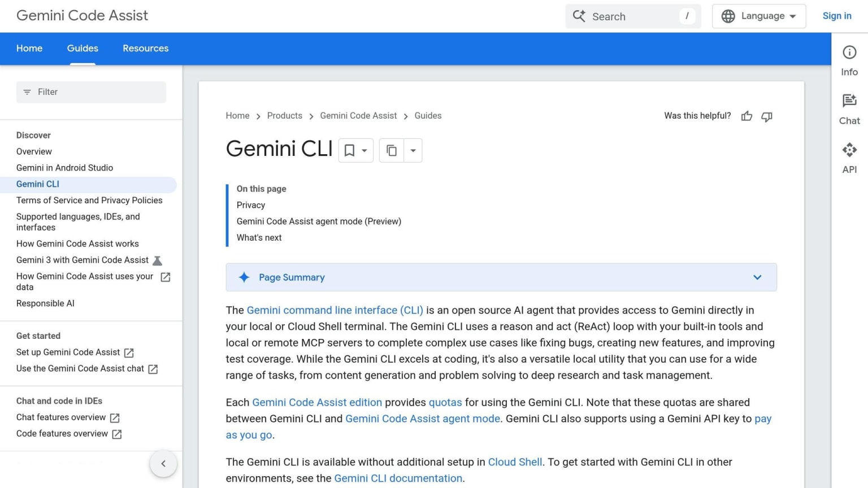Open Set up Gemini Code Assist
Image resolution: width=868 pixels, height=488 pixels.
pos(68,352)
